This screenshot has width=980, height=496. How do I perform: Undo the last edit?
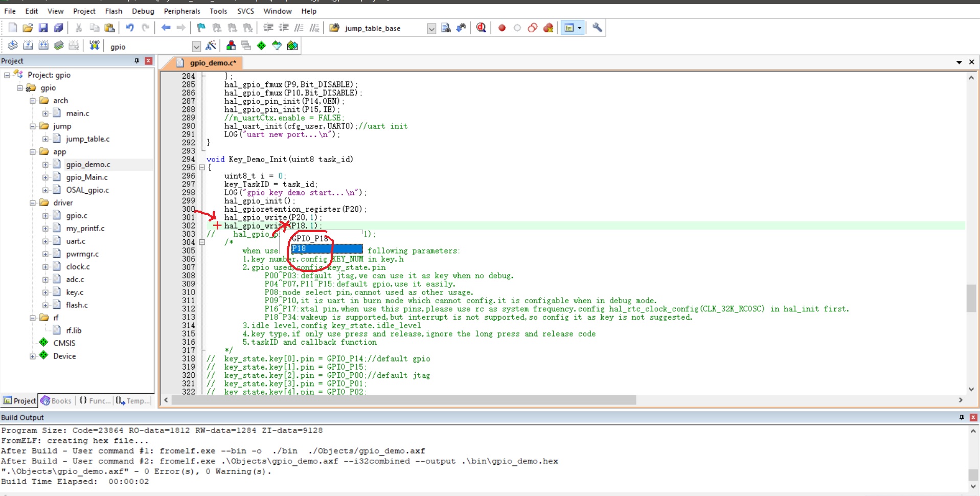(130, 28)
